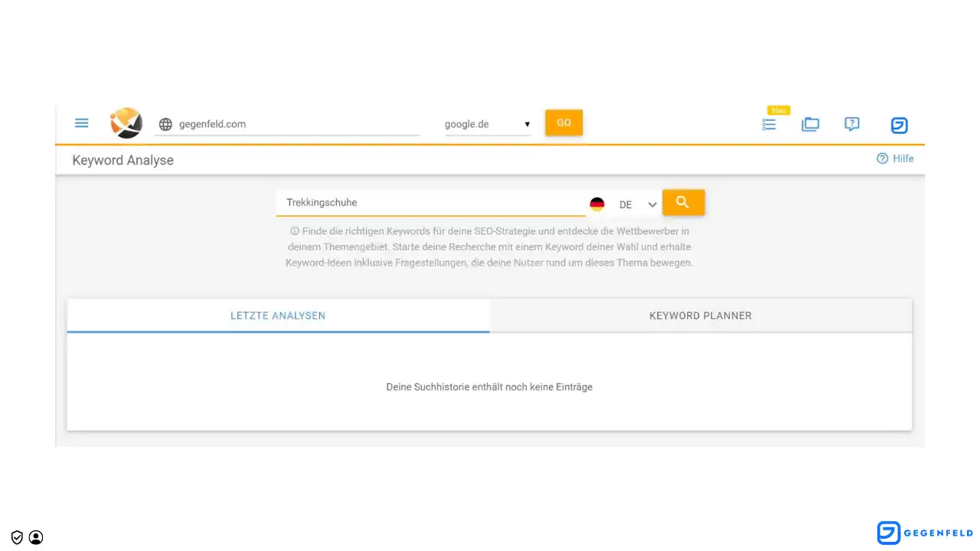Click the Keyword Analyse page heading
The height and width of the screenshot is (551, 980).
click(x=122, y=160)
